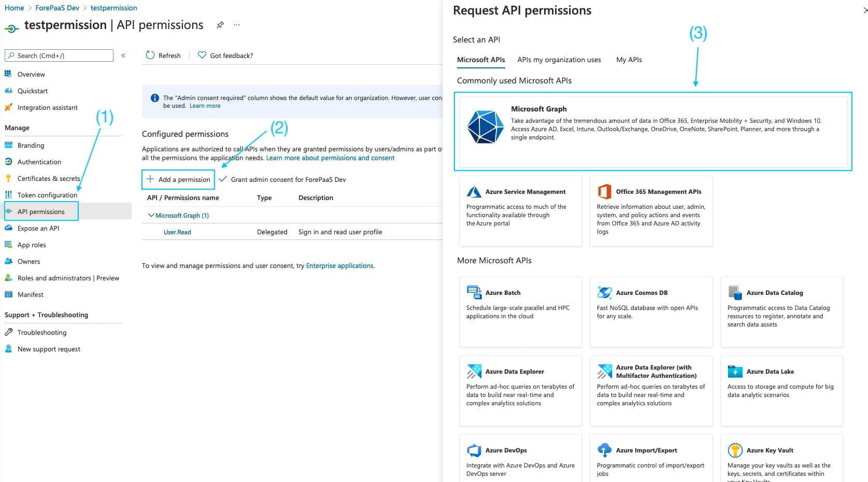Click the App roles icon
Screen dimensions: 868x482
[x=8, y=245]
